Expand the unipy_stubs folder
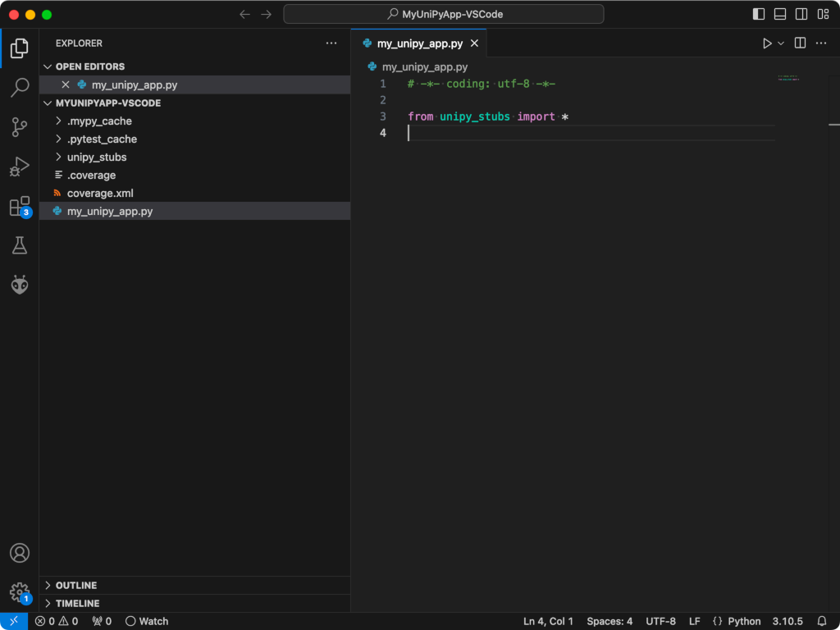Viewport: 840px width, 630px height. (x=96, y=157)
